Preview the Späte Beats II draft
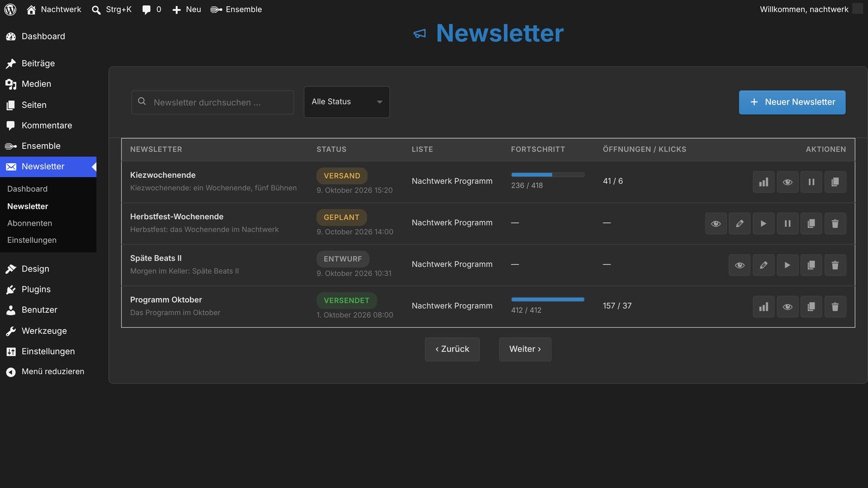The height and width of the screenshot is (488, 868). tap(739, 265)
